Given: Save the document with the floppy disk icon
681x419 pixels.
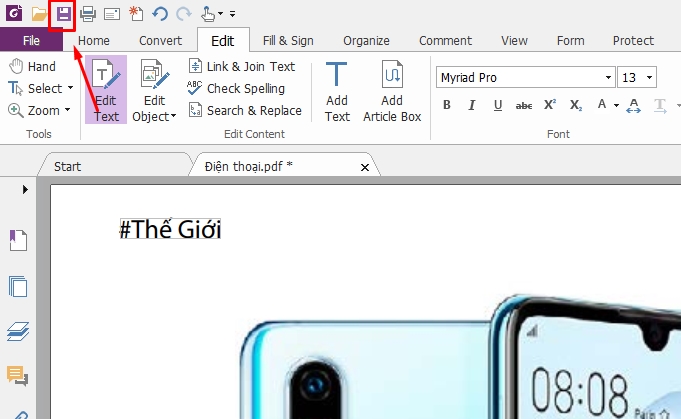Looking at the screenshot, I should 63,14.
